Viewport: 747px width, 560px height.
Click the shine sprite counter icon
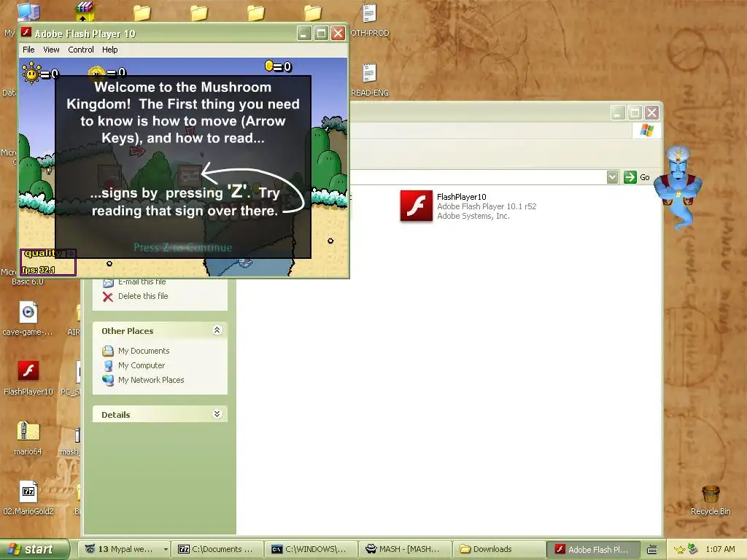click(x=31, y=73)
